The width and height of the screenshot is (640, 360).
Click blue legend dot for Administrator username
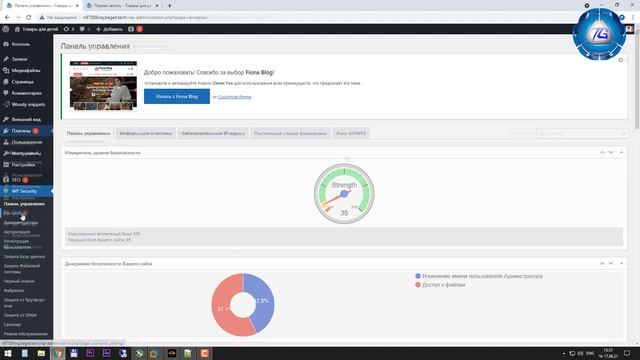click(418, 276)
